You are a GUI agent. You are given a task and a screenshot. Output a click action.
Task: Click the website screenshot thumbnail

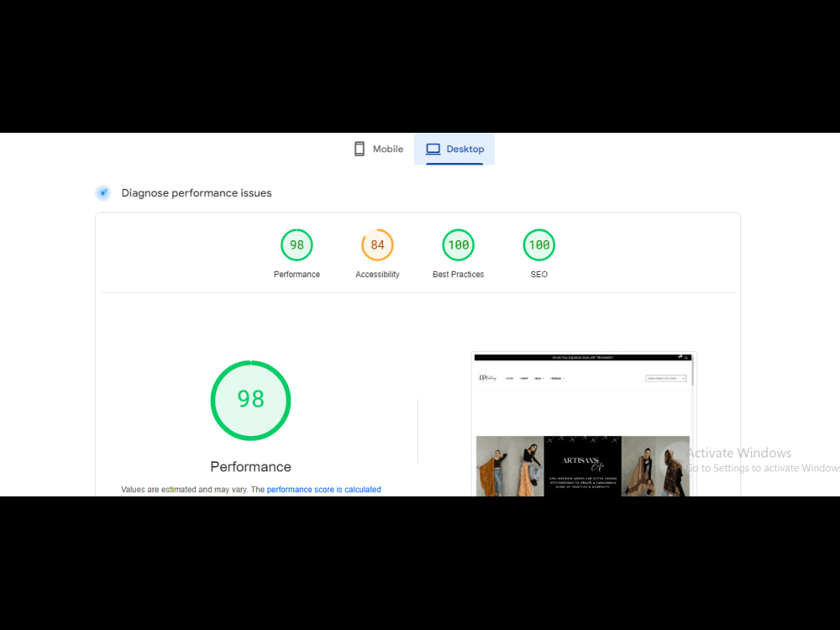584,423
